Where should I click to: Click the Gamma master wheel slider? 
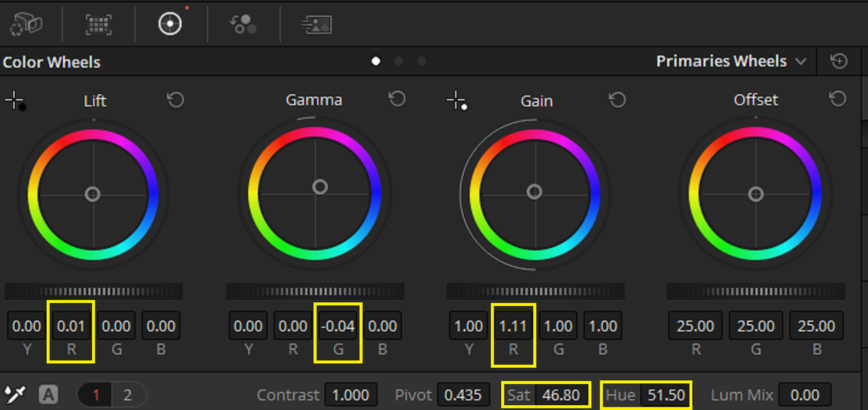point(315,291)
